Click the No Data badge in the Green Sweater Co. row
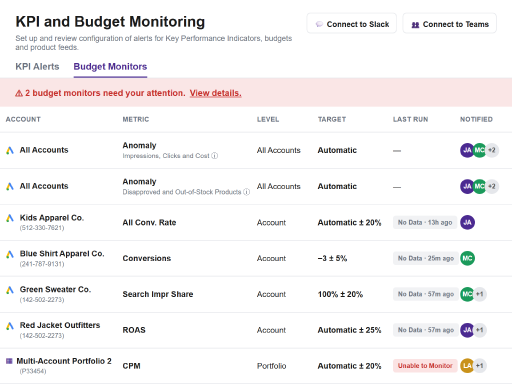This screenshot has height=384, width=512. point(426,294)
